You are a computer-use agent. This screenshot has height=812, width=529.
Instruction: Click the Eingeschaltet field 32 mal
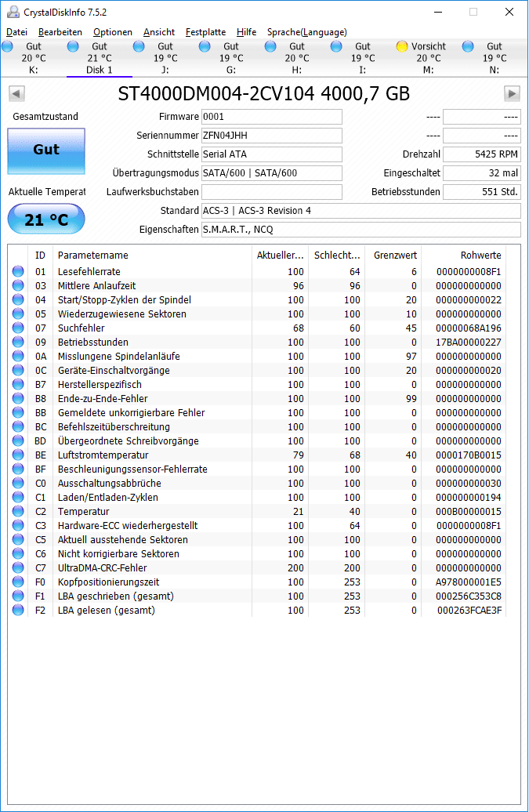(x=482, y=173)
